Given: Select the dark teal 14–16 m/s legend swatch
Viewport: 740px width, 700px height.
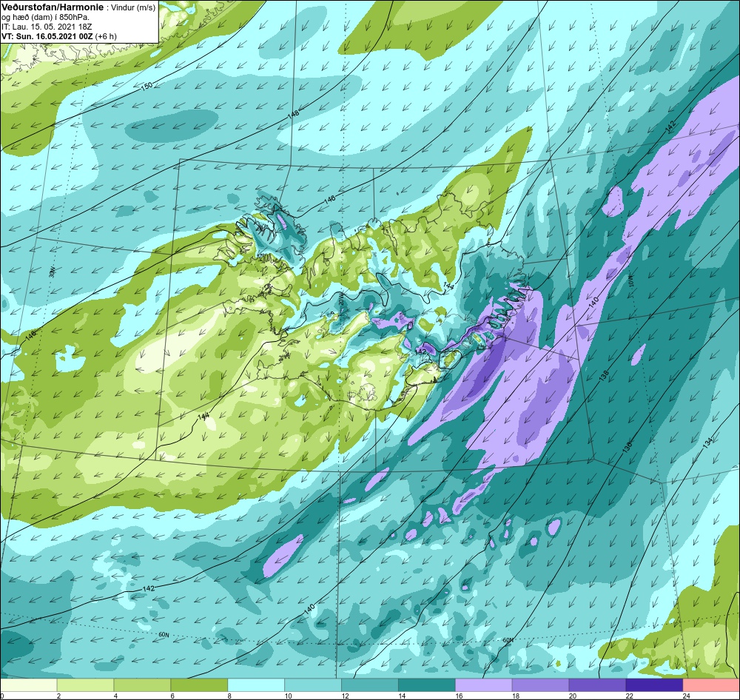Looking at the screenshot, I should point(427,685).
